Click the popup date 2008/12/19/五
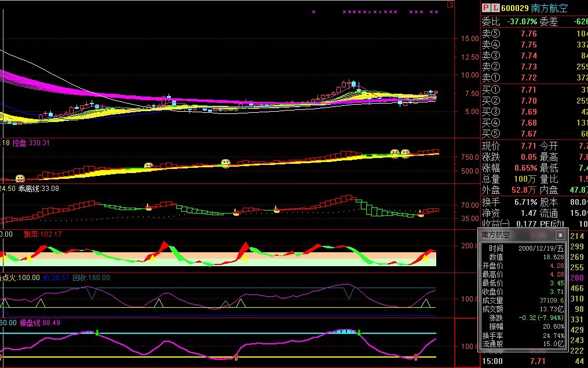Screen dimensions: 588x368 [540, 249]
